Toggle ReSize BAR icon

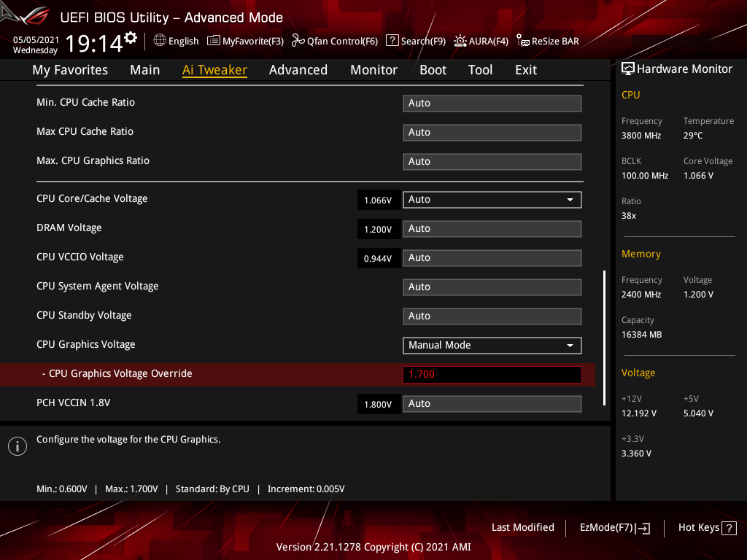(522, 41)
